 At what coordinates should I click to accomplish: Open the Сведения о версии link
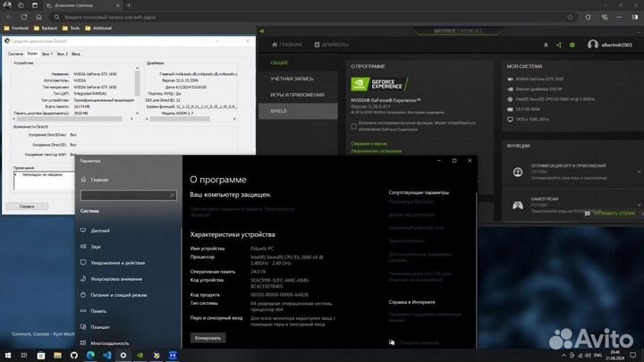pyautogui.click(x=367, y=143)
